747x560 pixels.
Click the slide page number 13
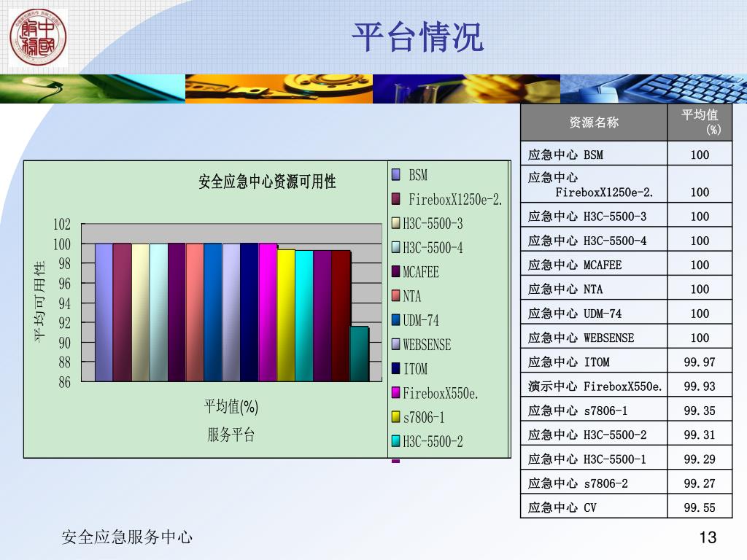tap(708, 537)
